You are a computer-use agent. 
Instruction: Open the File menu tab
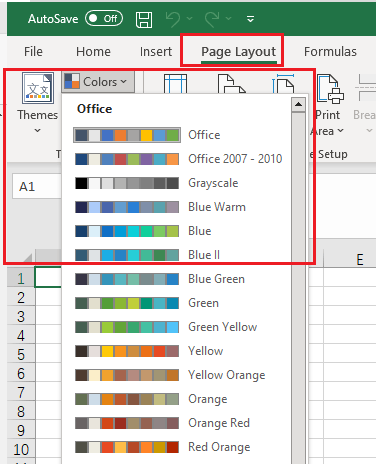33,52
